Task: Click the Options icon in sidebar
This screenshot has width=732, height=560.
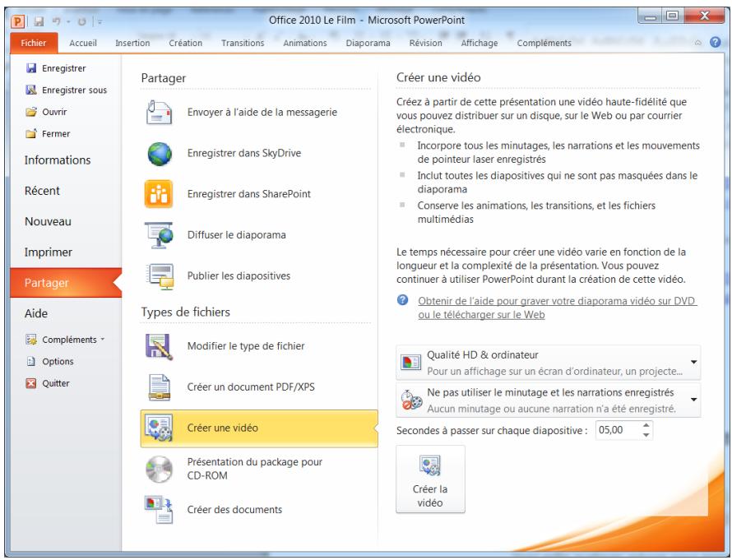Action: [x=31, y=361]
